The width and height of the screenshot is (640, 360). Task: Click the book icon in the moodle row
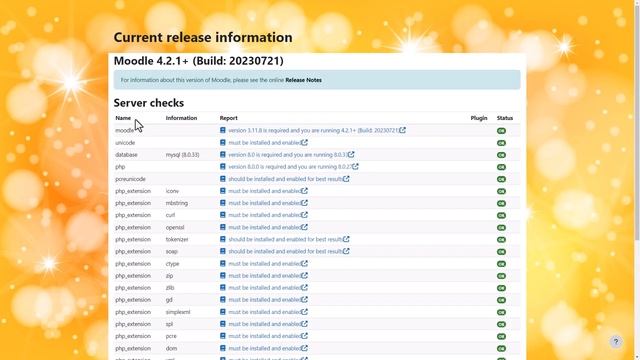tap(222, 130)
